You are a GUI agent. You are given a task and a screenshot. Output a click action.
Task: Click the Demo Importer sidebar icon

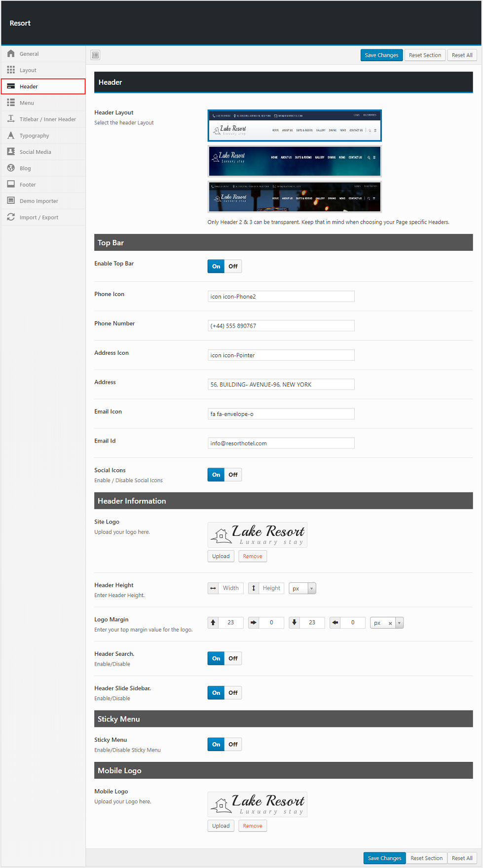[11, 200]
